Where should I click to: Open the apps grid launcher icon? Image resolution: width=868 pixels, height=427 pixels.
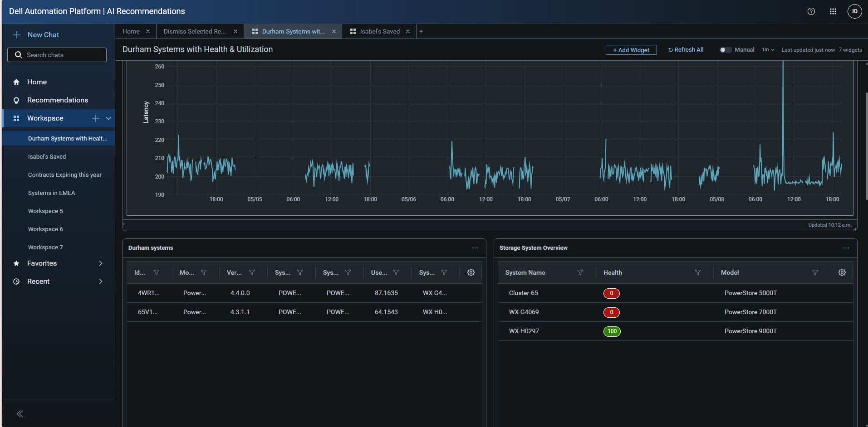tap(833, 11)
